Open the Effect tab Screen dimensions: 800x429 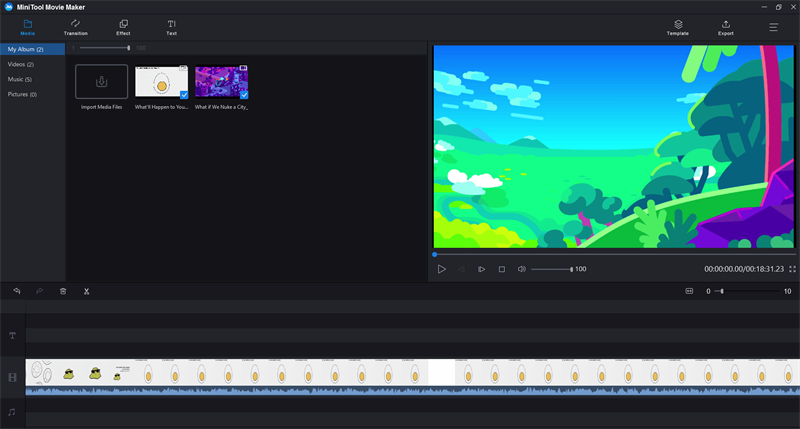[x=123, y=27]
